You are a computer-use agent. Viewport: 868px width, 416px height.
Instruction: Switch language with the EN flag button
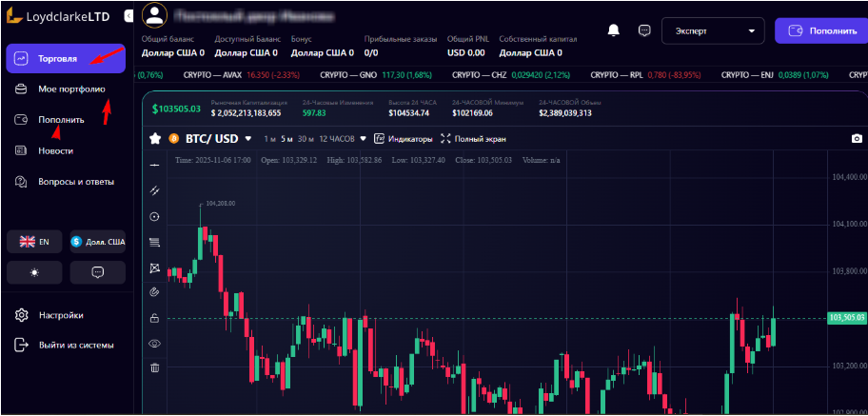point(34,242)
